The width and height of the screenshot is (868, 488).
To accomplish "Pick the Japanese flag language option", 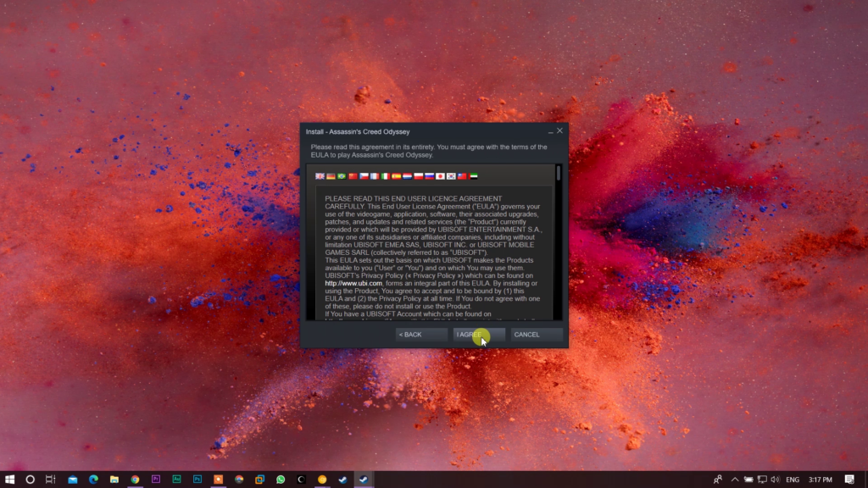I will (x=441, y=176).
